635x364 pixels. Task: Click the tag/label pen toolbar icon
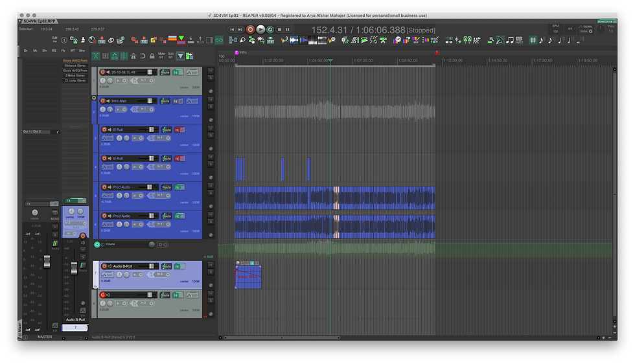tap(242, 40)
